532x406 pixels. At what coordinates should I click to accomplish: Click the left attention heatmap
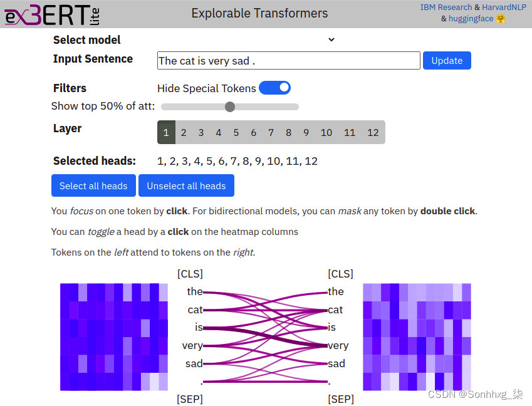point(114,337)
